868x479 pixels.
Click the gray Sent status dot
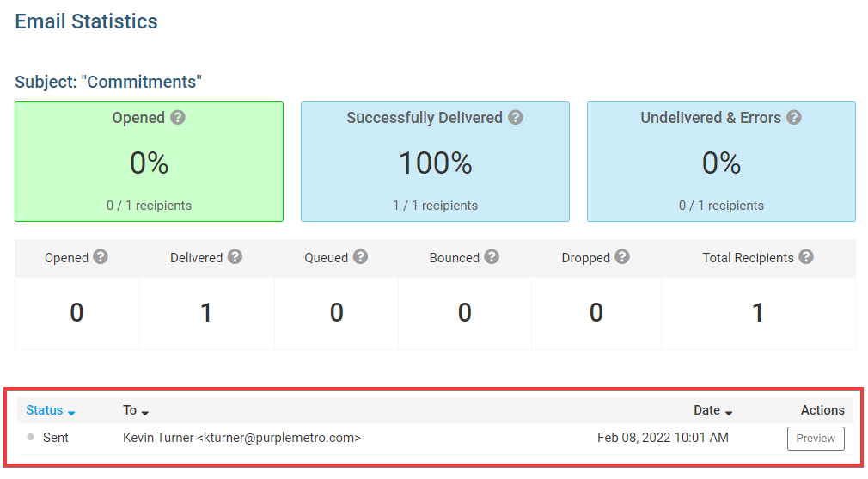[30, 437]
